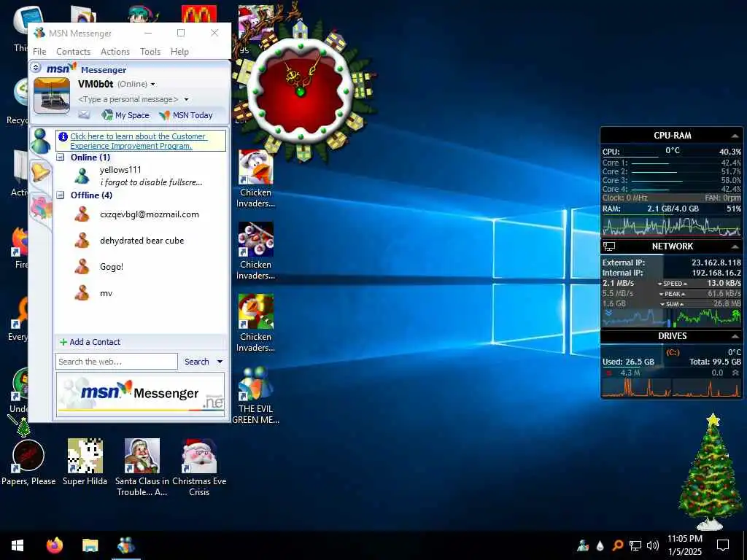
Task: Collapse the Online (1) group
Action: [x=61, y=157]
